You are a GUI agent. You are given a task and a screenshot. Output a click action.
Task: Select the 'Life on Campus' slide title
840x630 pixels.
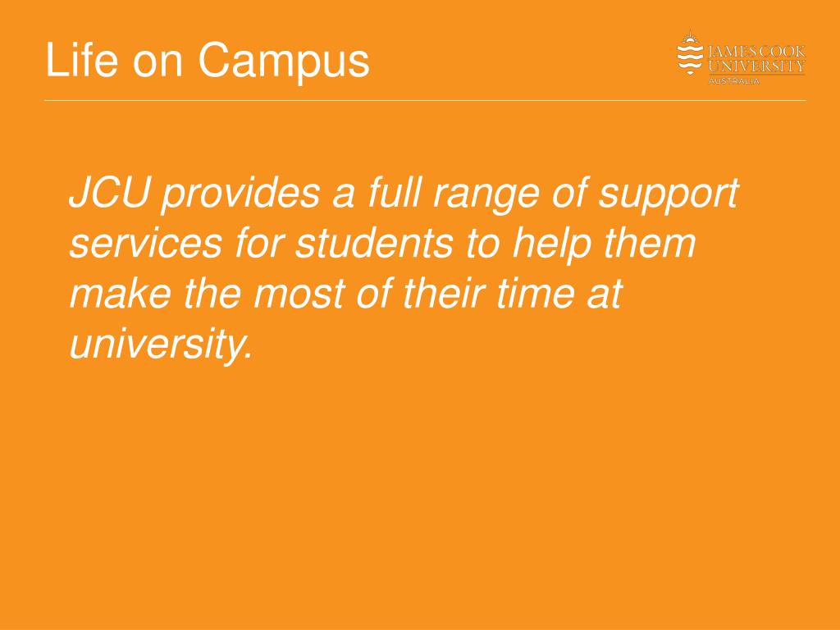pos(208,60)
